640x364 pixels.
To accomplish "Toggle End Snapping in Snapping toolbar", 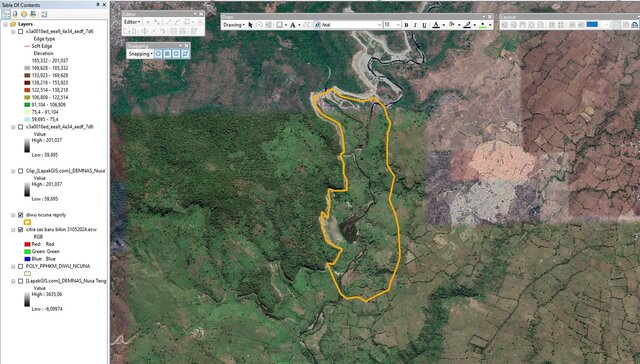I will click(x=167, y=54).
